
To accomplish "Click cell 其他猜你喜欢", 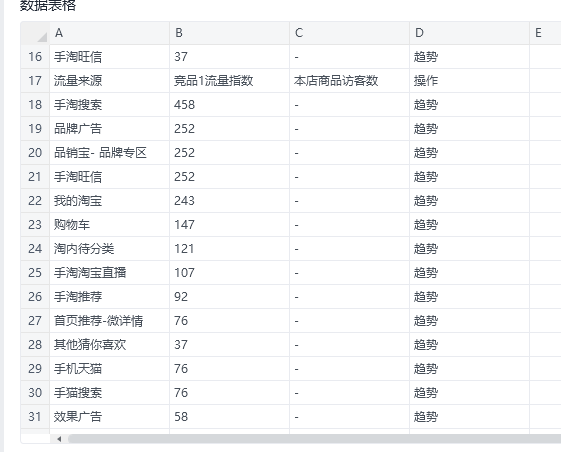I will pyautogui.click(x=109, y=344).
